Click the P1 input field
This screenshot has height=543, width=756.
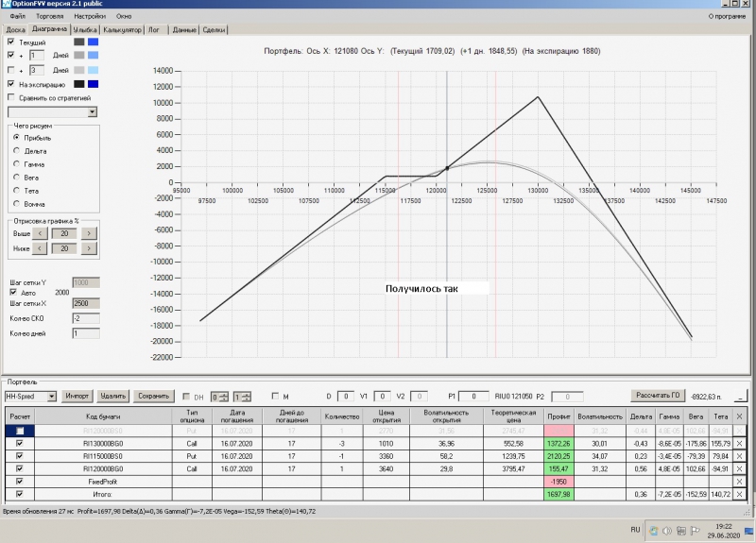click(x=473, y=396)
